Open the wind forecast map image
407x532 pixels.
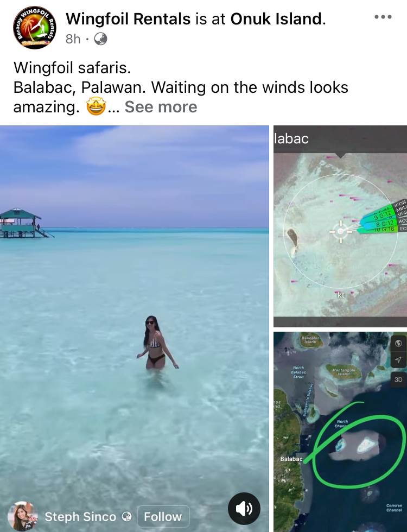click(x=340, y=226)
